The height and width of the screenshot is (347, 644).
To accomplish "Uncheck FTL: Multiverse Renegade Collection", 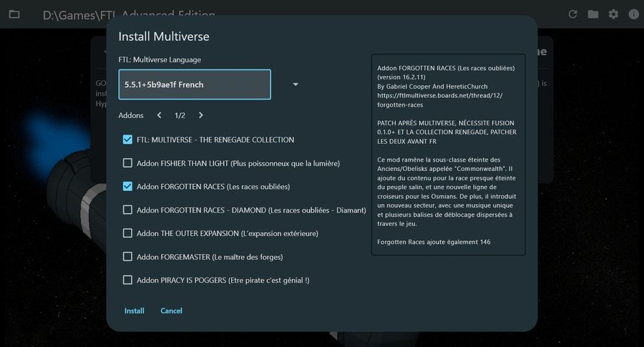I will coord(128,140).
